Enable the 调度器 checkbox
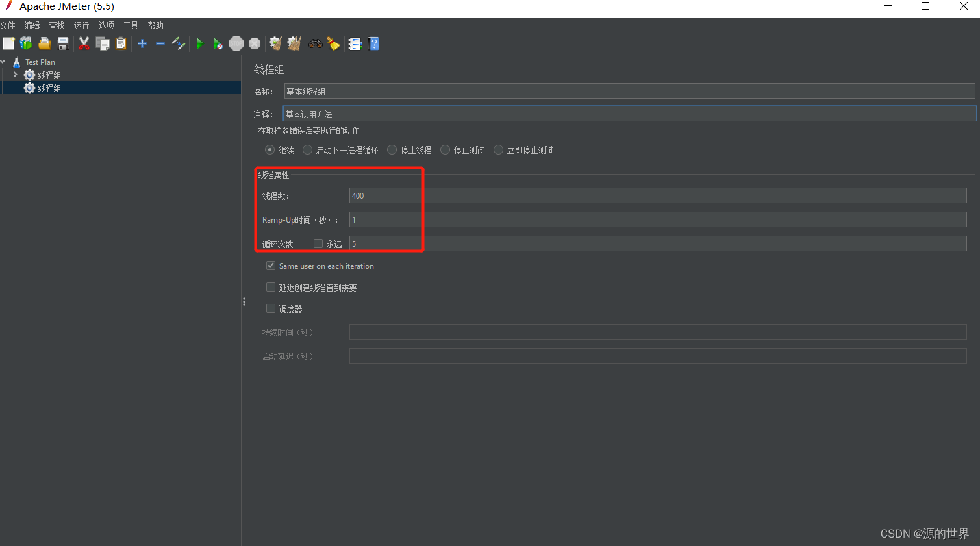Image resolution: width=980 pixels, height=546 pixels. coord(271,308)
